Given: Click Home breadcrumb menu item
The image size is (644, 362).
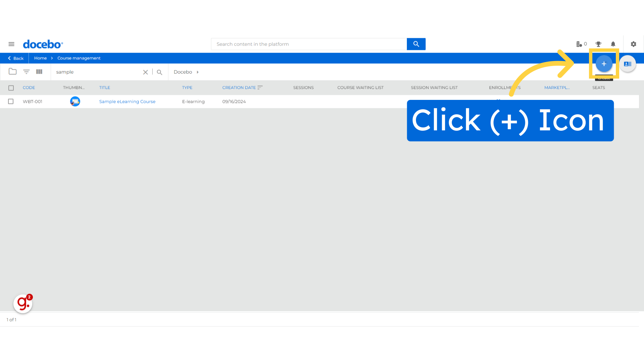Looking at the screenshot, I should click(40, 58).
